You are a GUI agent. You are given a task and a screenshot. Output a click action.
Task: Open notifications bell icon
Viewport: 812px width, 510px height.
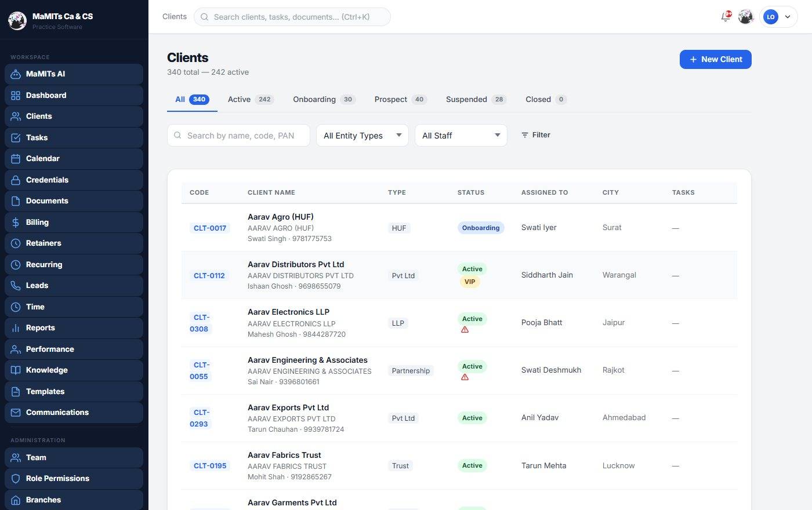(x=726, y=16)
